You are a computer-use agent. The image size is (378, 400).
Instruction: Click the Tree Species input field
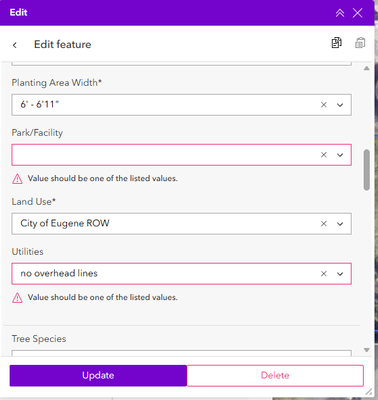pos(181,353)
